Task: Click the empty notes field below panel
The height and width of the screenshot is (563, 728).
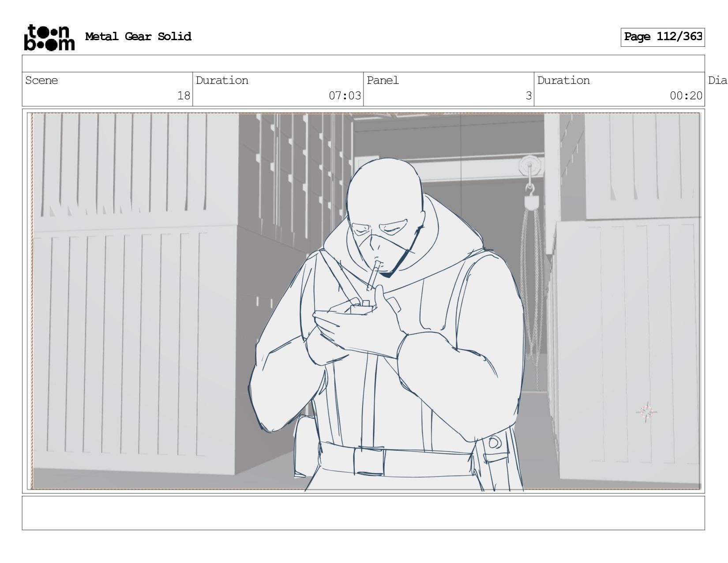Action: tap(363, 513)
